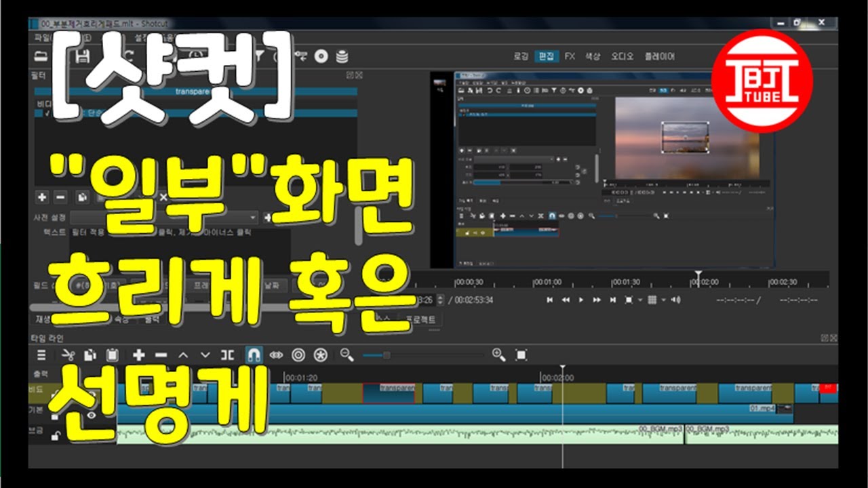Screen dimensions: 868x488
Task: Fast forward the player playback
Action: click(x=597, y=300)
